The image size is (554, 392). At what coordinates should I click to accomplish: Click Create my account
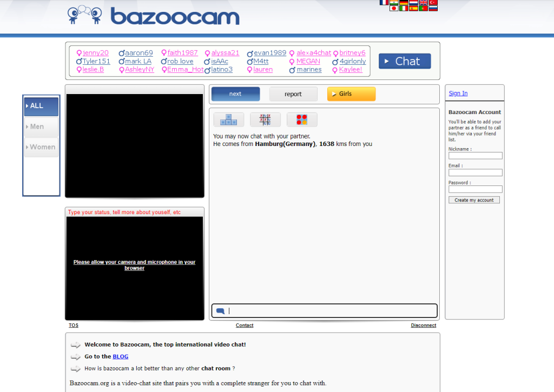coord(474,200)
